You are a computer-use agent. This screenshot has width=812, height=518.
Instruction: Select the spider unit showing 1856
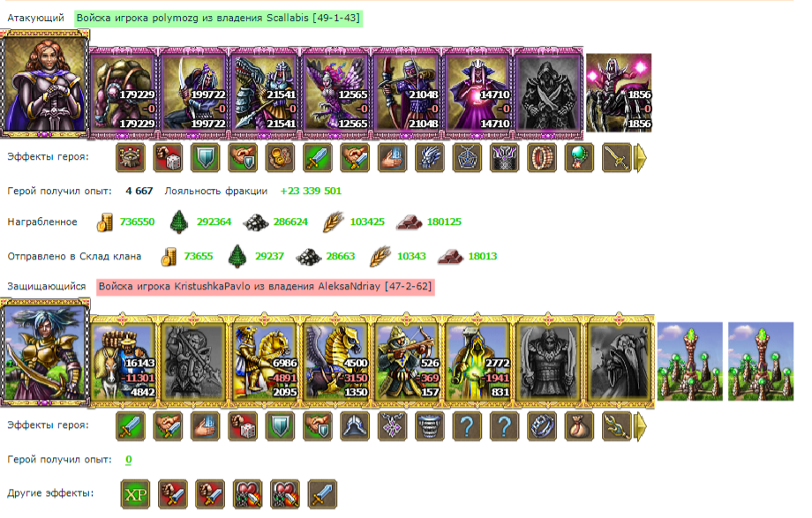pyautogui.click(x=619, y=93)
